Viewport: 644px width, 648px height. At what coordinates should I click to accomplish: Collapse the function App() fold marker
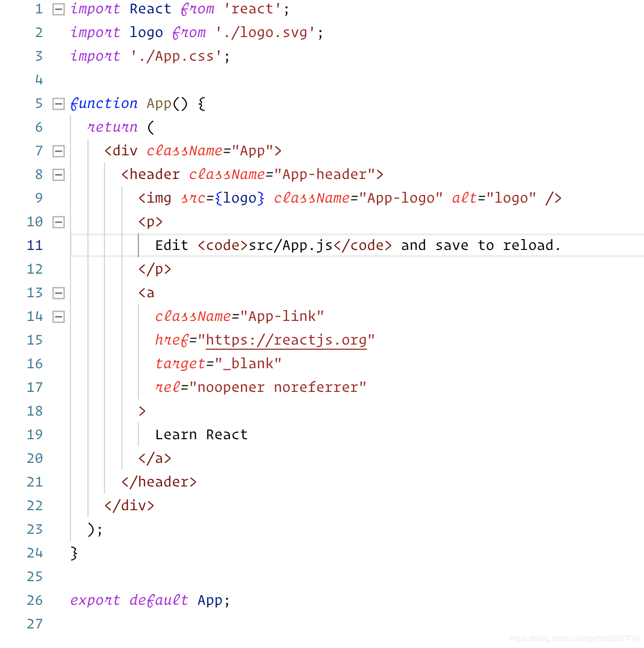coord(59,104)
